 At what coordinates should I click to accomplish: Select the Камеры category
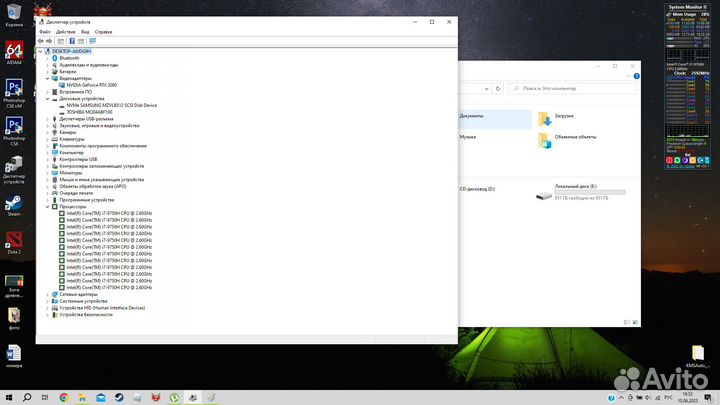[68, 132]
